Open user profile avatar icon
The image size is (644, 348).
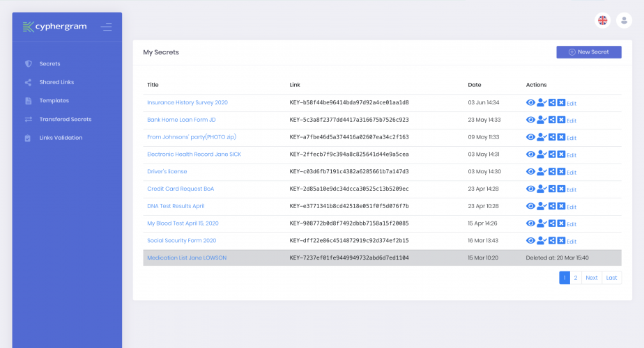pos(624,20)
